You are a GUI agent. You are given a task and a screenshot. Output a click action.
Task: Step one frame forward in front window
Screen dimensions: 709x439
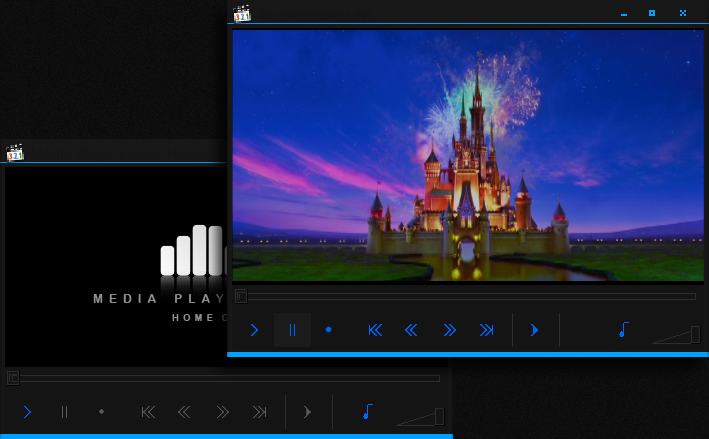tap(534, 330)
